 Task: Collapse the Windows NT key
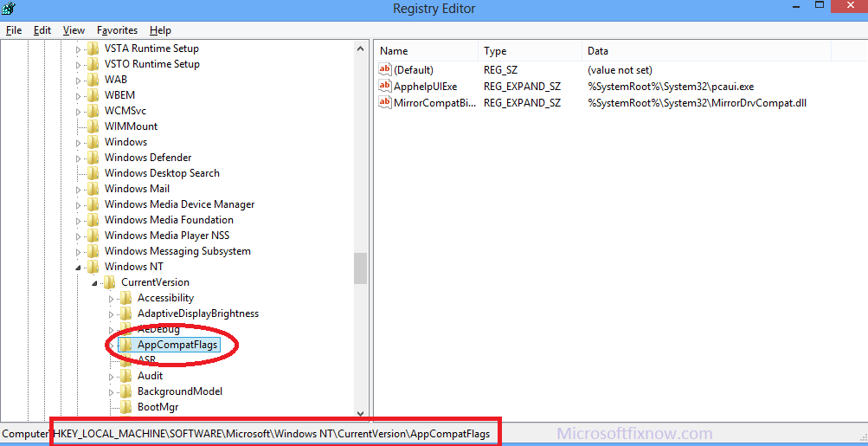78,268
